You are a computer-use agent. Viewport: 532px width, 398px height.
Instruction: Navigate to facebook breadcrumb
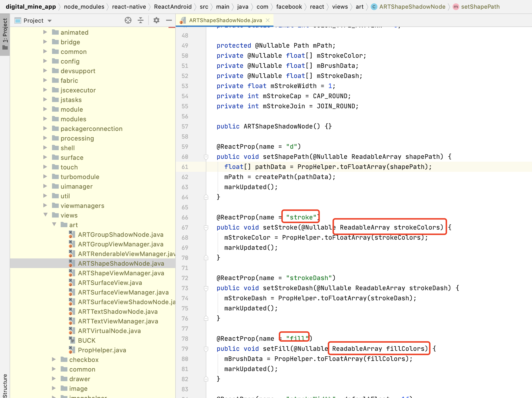pyautogui.click(x=289, y=7)
